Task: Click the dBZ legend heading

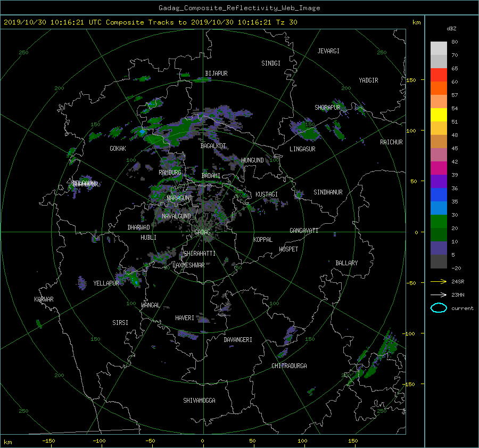Action: (x=451, y=29)
